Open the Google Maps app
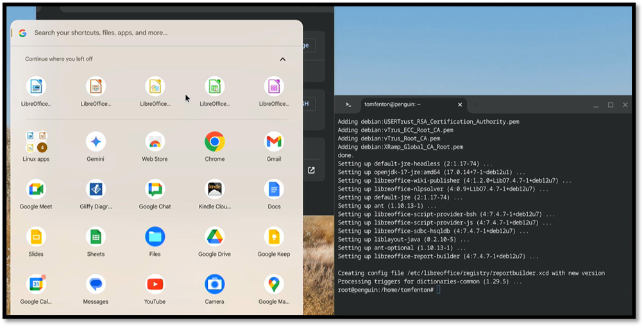The width and height of the screenshot is (644, 327). coord(274,284)
